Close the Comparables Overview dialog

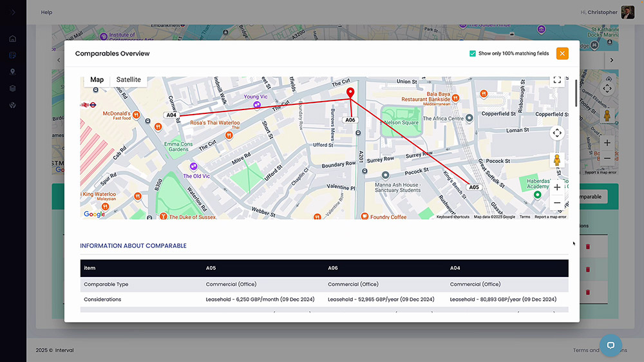(x=562, y=53)
